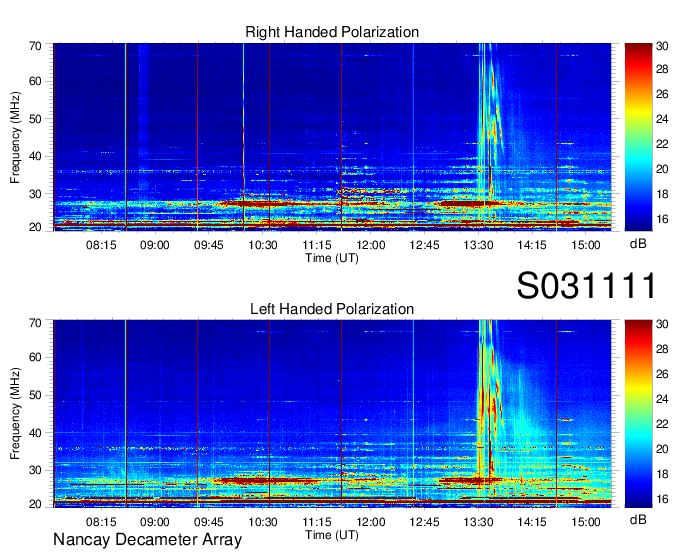Click the 50 MHz tick on Left Handed plot
This screenshot has width=680, height=552.
(35, 395)
